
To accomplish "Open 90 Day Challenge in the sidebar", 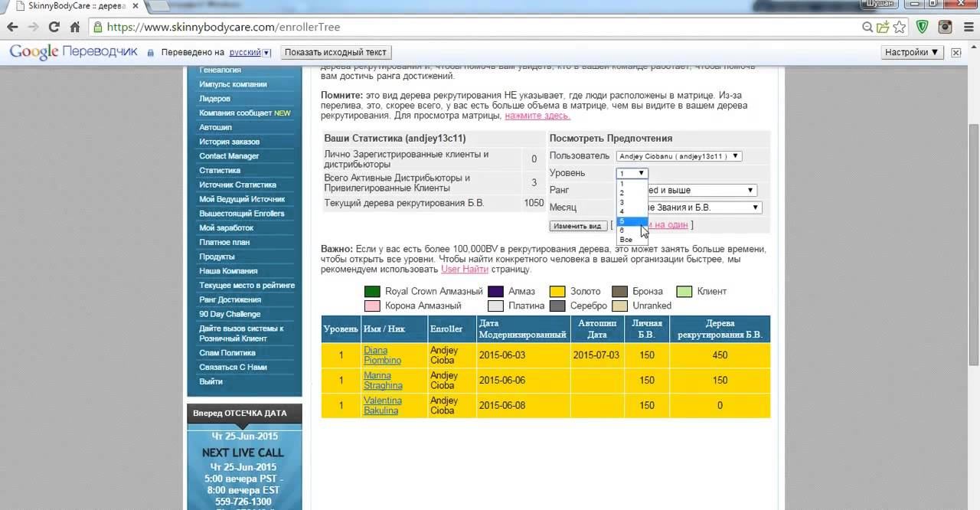I will point(230,314).
